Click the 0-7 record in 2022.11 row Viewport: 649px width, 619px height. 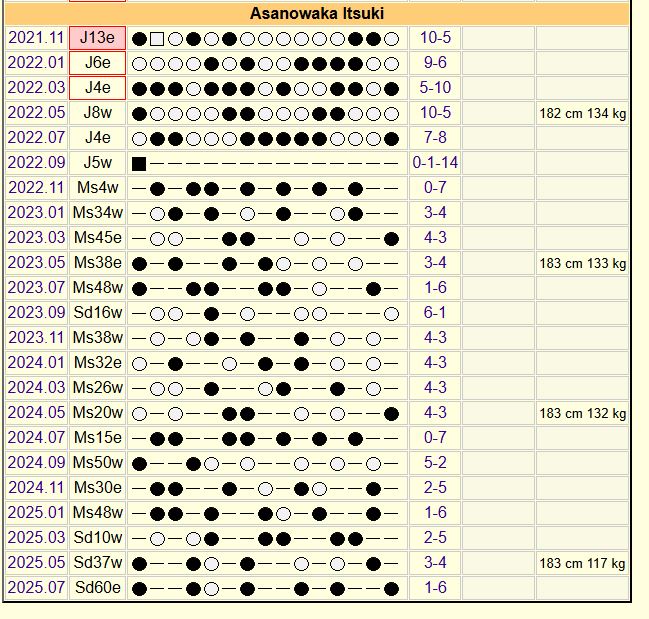click(x=435, y=187)
